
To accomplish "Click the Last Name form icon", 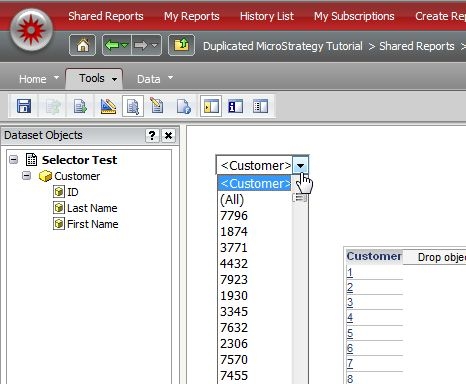I will point(59,208).
